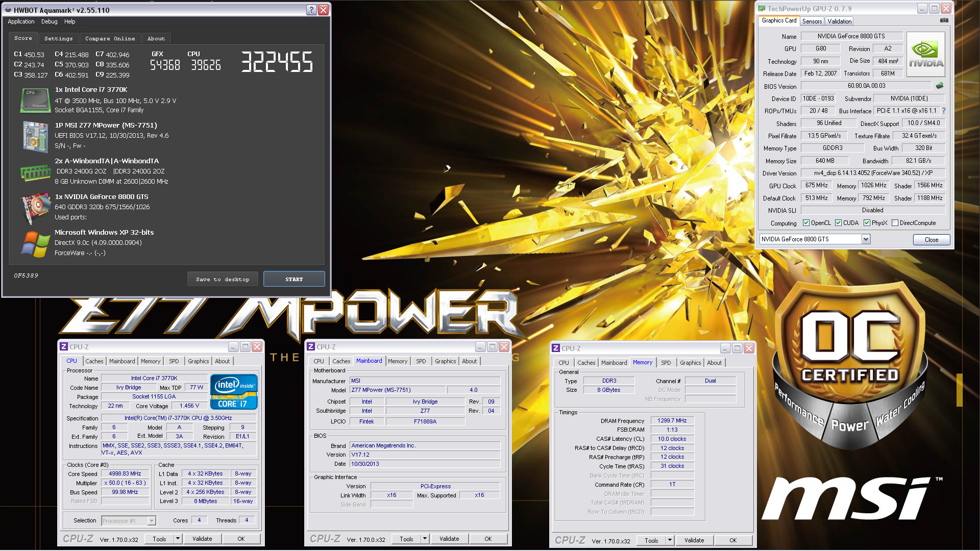The width and height of the screenshot is (980, 551).
Task: Click the GPU-Z camera screenshot icon
Action: (944, 20)
